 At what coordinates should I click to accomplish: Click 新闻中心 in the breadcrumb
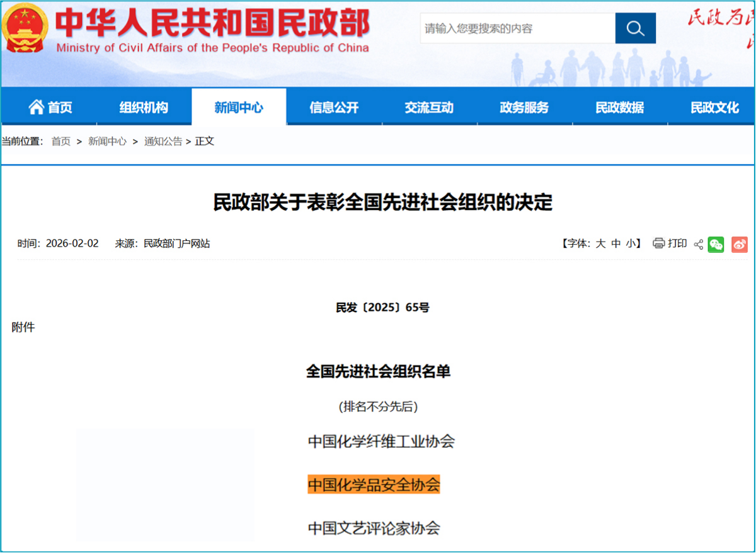click(107, 141)
